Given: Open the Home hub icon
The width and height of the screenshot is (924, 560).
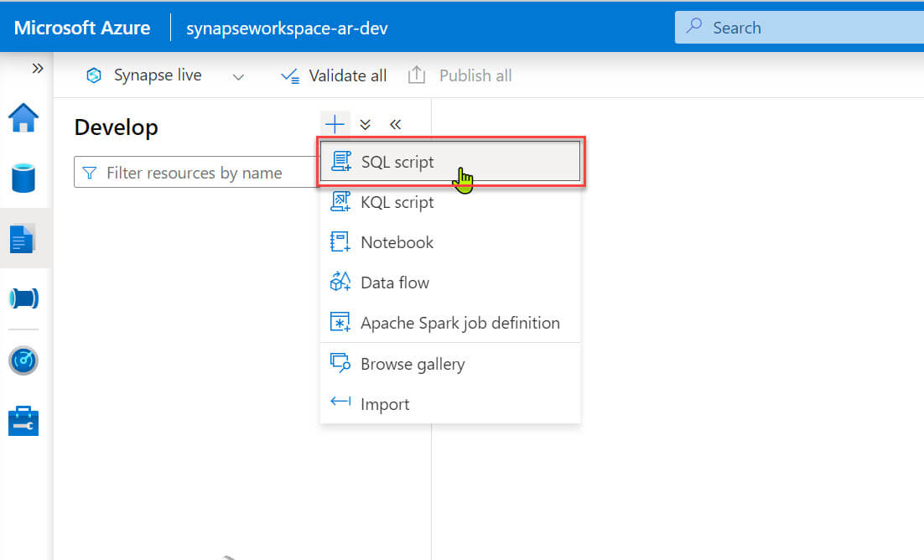Looking at the screenshot, I should pos(23,118).
